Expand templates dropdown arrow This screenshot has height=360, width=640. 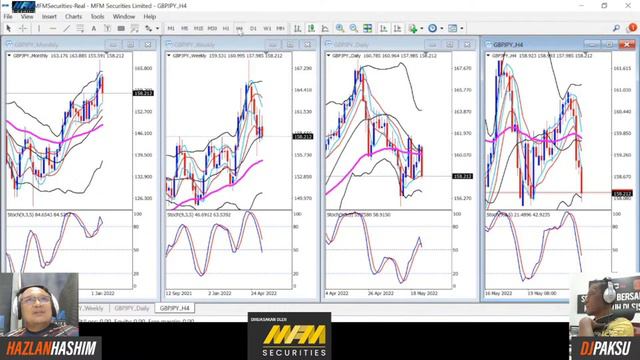[462, 29]
